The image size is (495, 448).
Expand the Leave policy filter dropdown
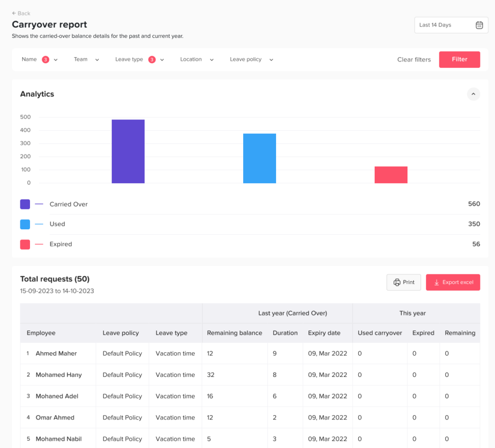coord(251,60)
